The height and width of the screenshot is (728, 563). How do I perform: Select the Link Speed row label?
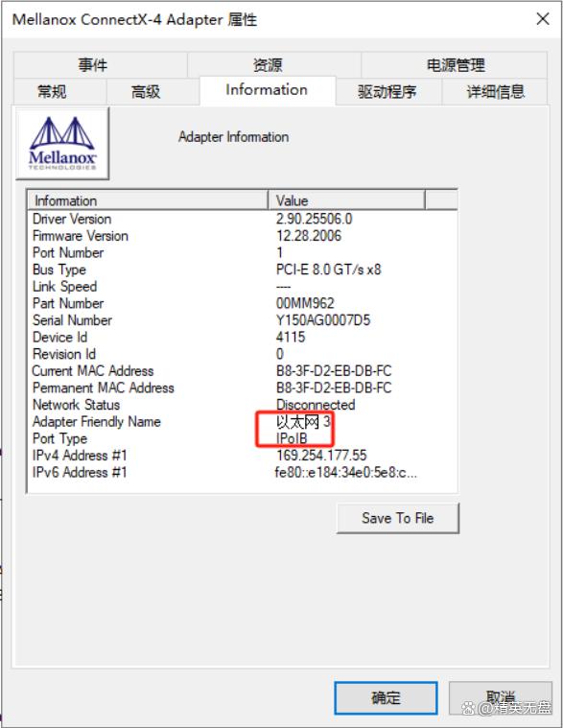[65, 287]
